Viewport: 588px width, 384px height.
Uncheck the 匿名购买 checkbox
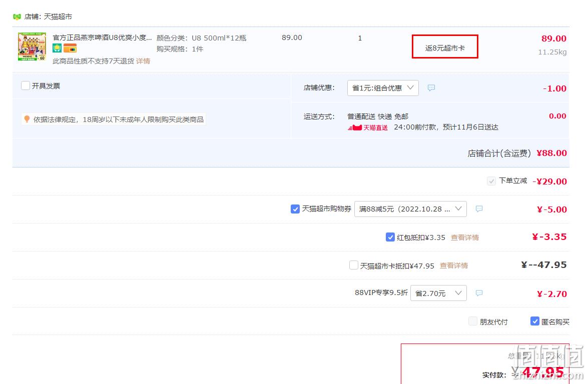[535, 321]
